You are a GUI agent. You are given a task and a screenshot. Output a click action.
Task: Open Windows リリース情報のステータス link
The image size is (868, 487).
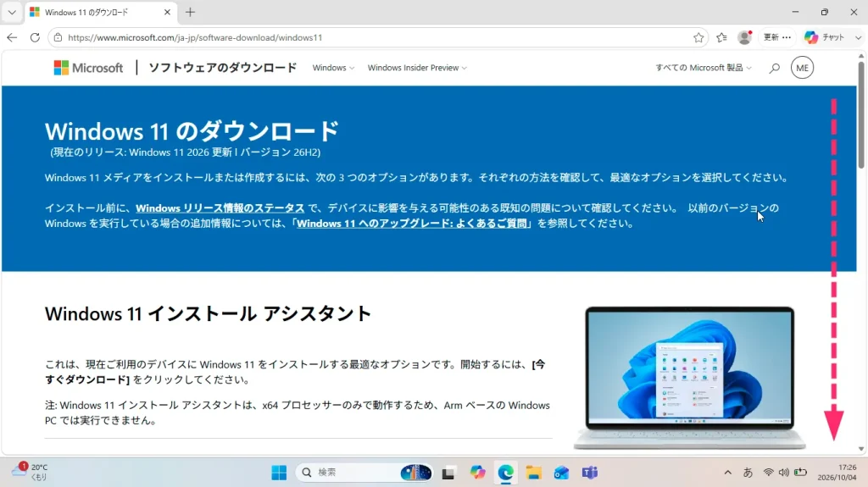[x=220, y=208]
